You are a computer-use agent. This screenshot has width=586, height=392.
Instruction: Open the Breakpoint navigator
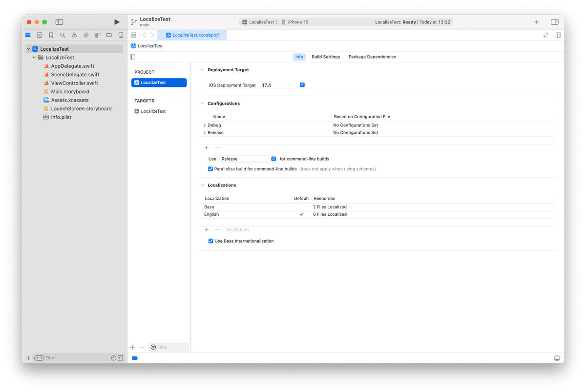tap(109, 35)
